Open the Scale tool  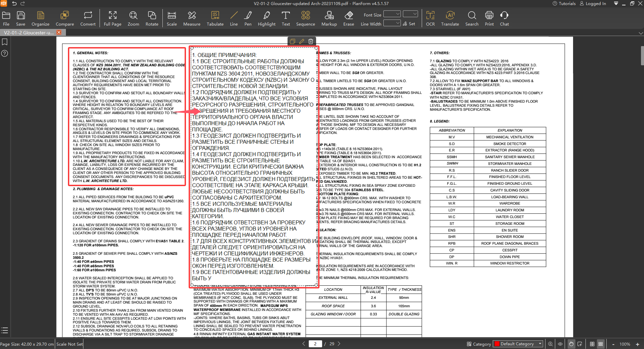pos(172,19)
